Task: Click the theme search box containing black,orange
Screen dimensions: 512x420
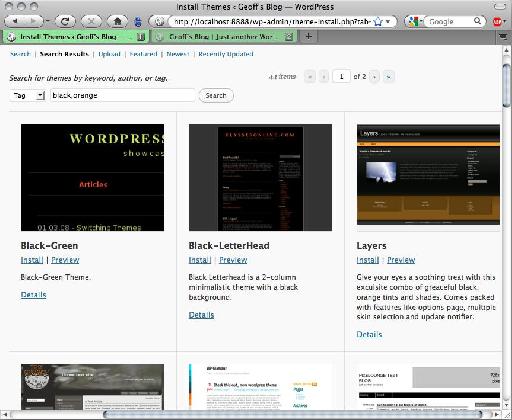Action: click(x=123, y=96)
